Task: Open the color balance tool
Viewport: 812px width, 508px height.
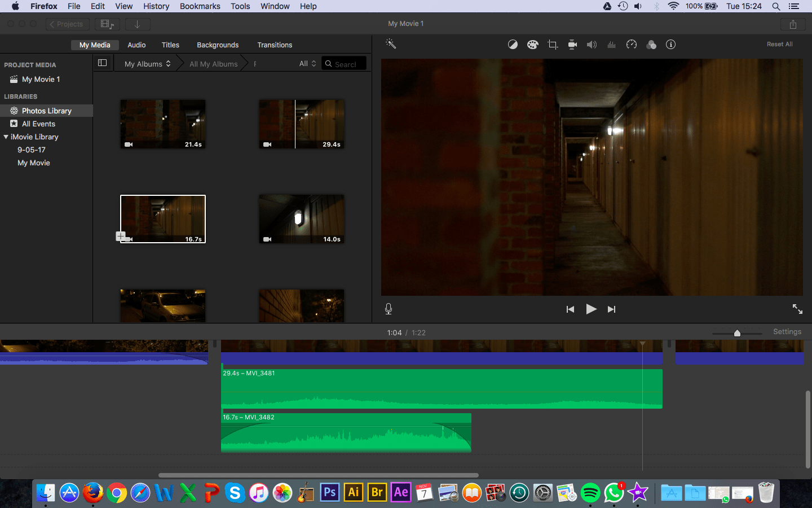Action: (513, 45)
